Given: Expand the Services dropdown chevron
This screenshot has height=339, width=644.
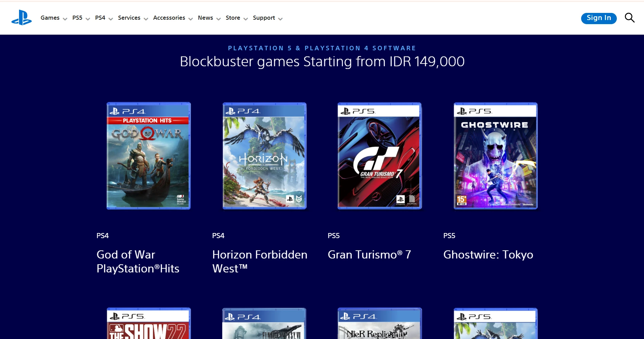Looking at the screenshot, I should coord(146,19).
